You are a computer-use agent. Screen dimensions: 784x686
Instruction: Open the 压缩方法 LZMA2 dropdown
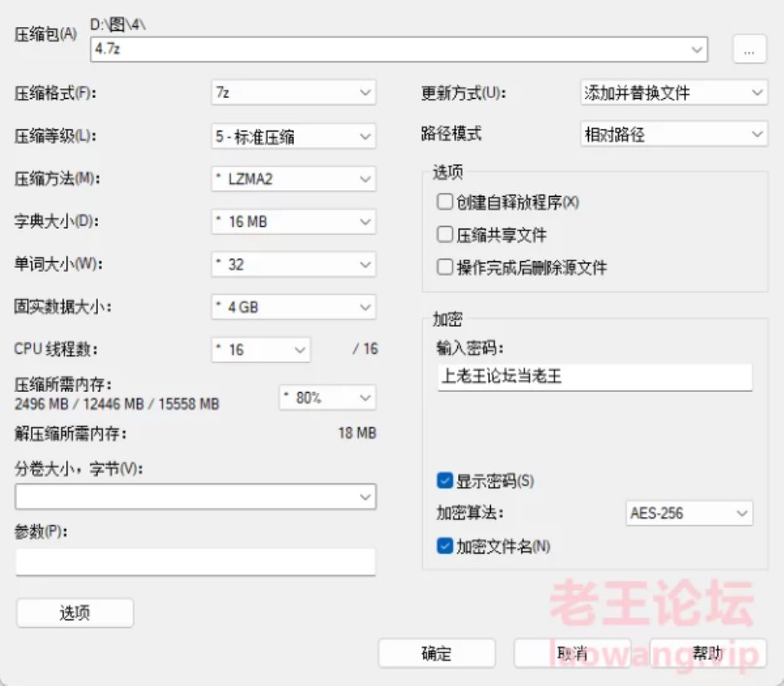click(x=293, y=179)
